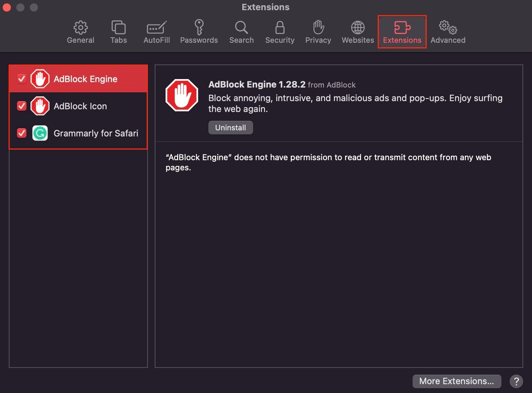Disable the AdBlock Engine checkbox

point(22,79)
